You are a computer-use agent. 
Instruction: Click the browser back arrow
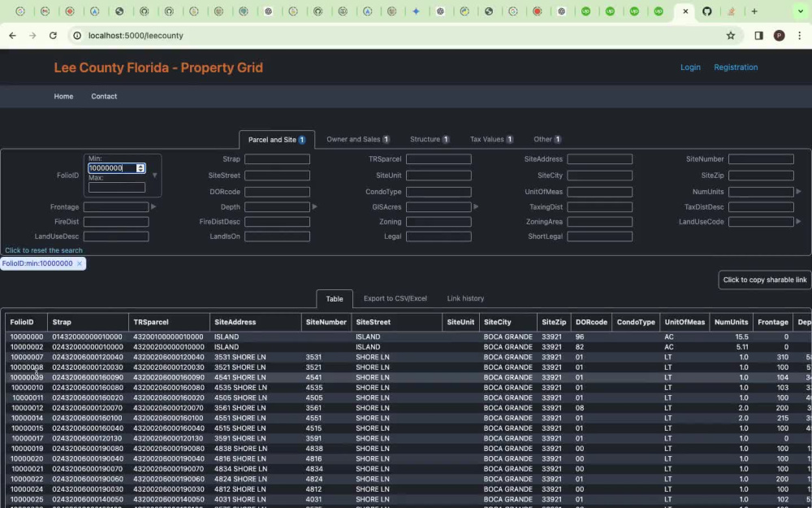point(12,36)
